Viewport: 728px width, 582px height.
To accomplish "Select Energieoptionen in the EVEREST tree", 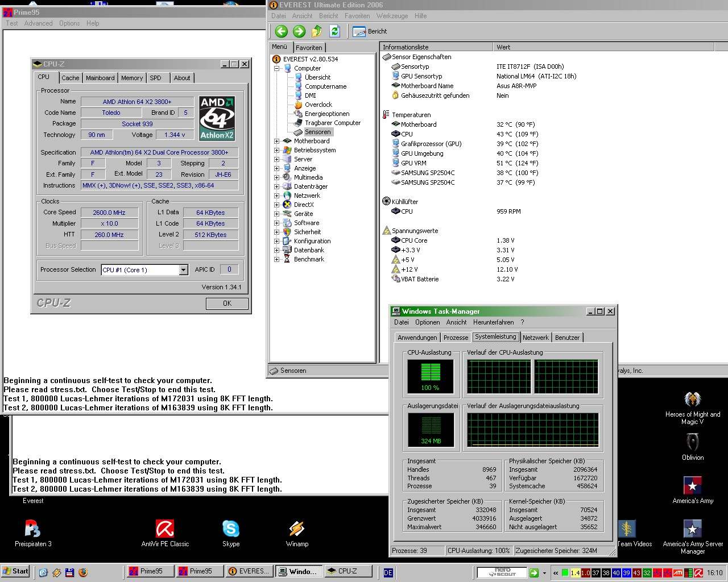I will pyautogui.click(x=327, y=114).
